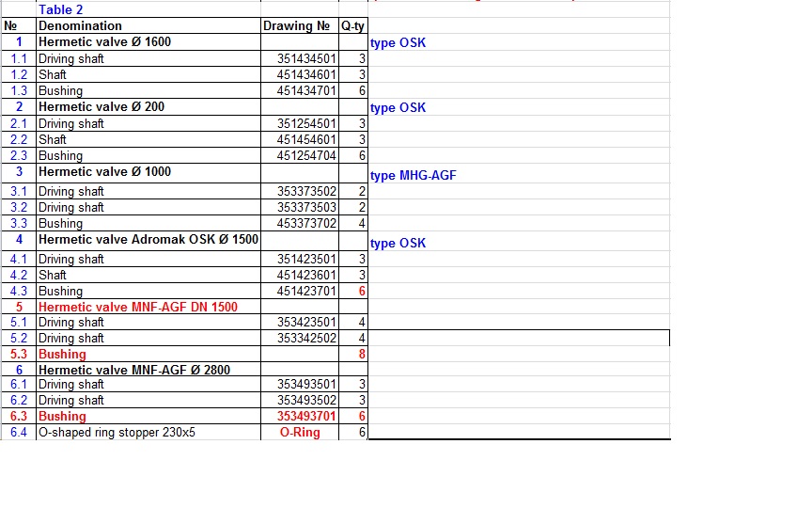This screenshot has width=812, height=508.
Task: Click the 'Q-ty' column header
Action: (352, 25)
